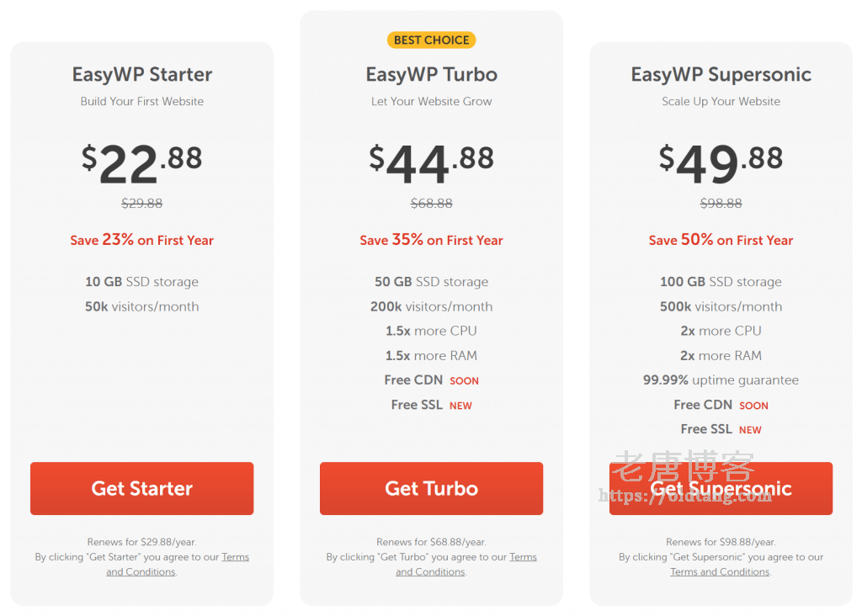
Task: Click the NEW tag beside Turbo Free SSL
Action: click(460, 406)
